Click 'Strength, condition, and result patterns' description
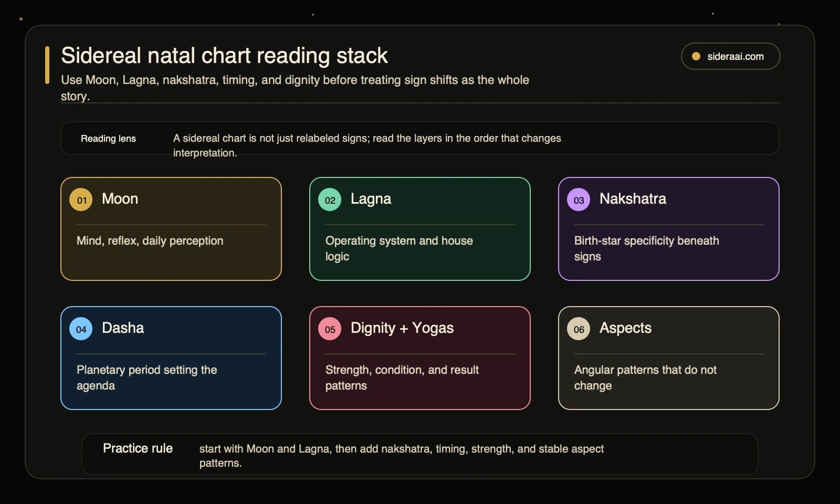 point(402,377)
